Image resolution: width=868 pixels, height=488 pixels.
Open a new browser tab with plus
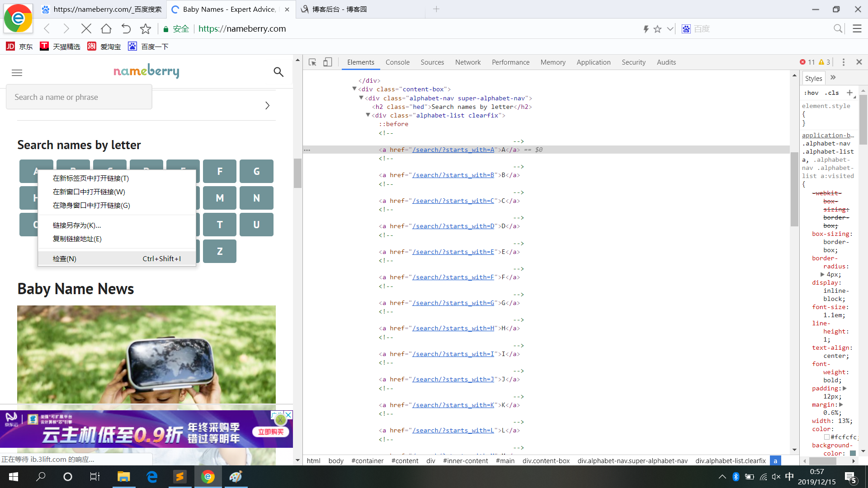pos(436,9)
